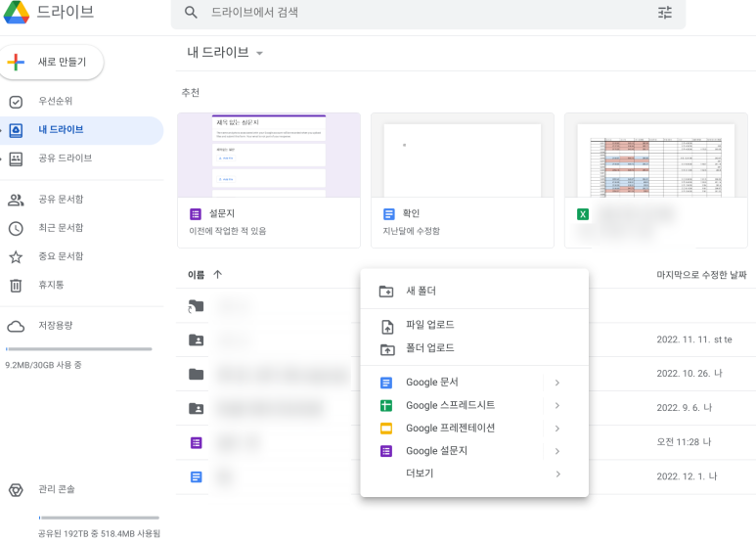The height and width of the screenshot is (543, 756).
Task: Select the shared folder dated 2022. 9. 6.
Action: pyautogui.click(x=466, y=408)
